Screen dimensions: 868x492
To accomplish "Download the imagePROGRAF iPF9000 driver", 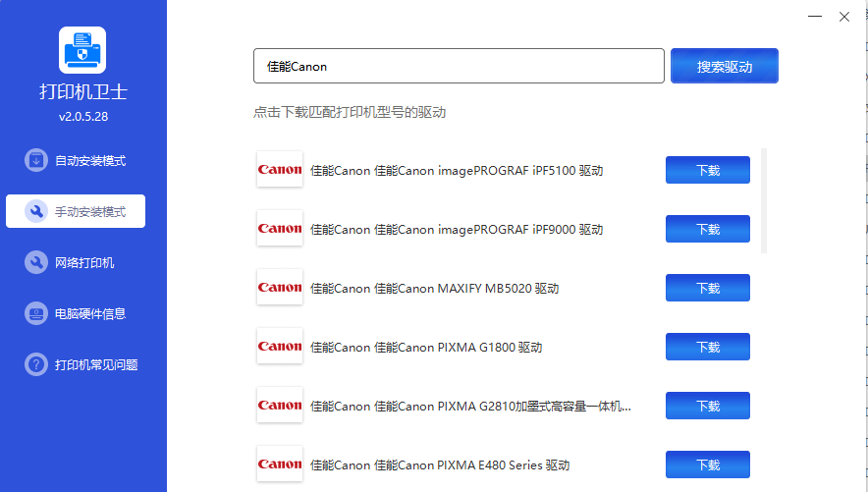I will point(707,229).
